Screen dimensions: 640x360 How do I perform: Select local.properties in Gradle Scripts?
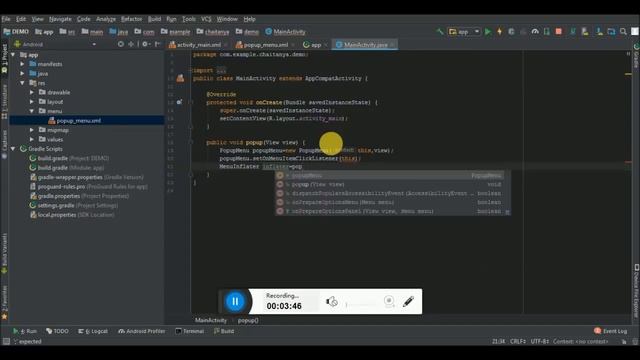point(72,215)
